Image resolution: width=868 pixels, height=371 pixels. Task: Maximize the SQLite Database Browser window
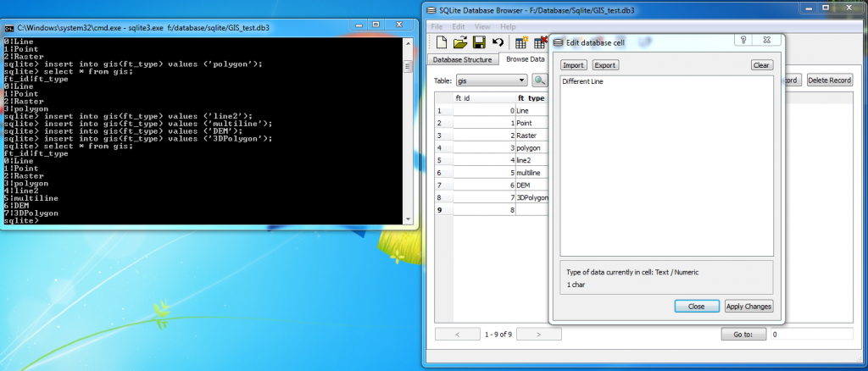pos(826,8)
